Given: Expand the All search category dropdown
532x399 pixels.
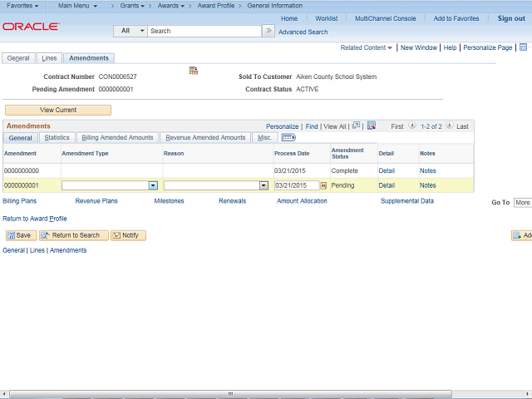Looking at the screenshot, I should coord(131,31).
